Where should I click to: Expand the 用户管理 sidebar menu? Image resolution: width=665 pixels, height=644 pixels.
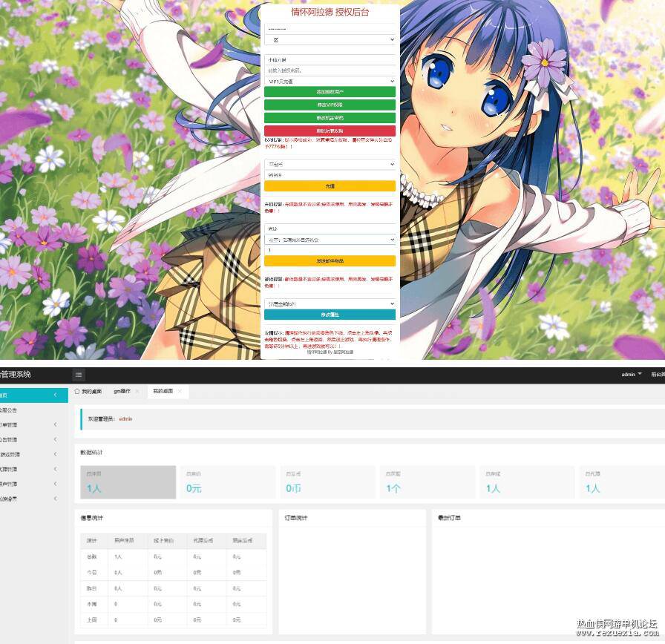click(34, 484)
